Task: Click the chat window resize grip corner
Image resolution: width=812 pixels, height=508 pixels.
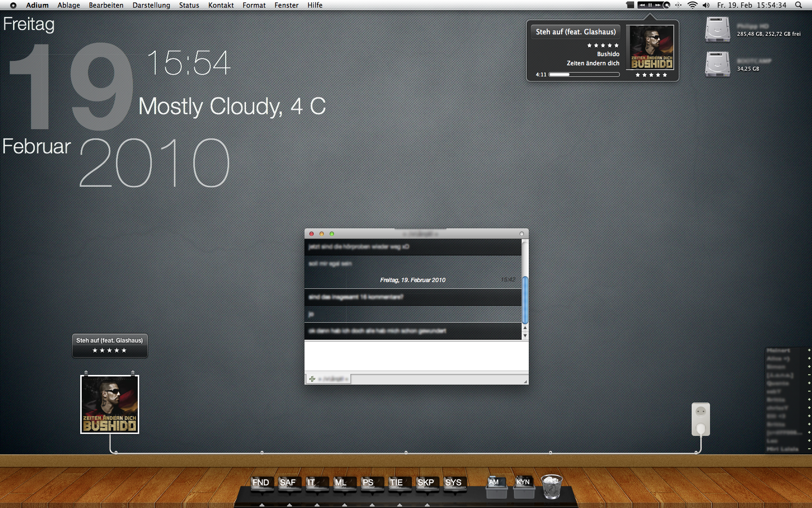Action: tap(525, 382)
